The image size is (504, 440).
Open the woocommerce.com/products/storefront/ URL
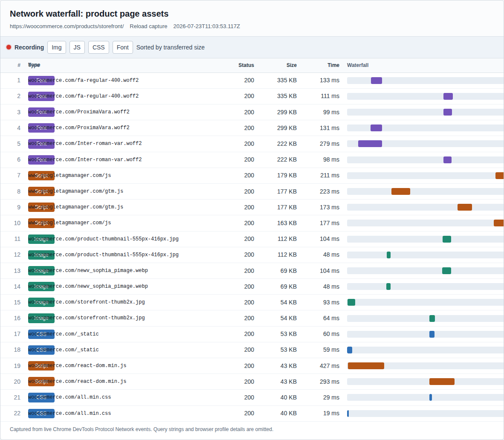tap(67, 26)
